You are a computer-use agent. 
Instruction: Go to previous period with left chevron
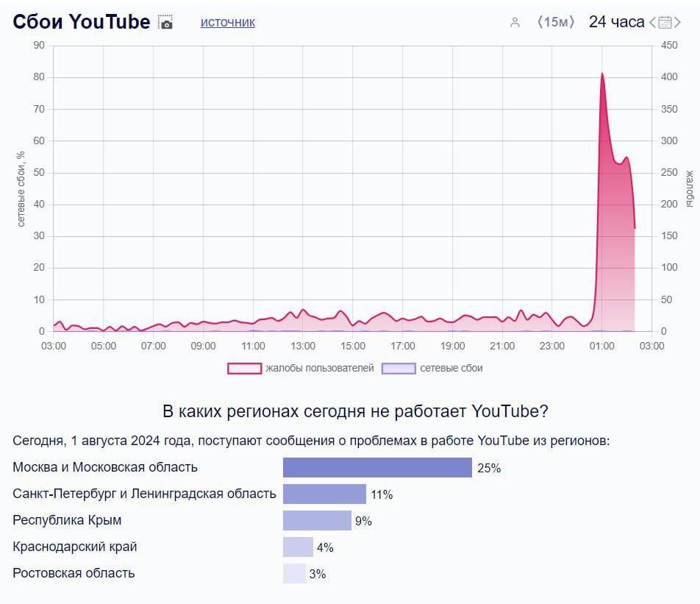click(x=651, y=23)
